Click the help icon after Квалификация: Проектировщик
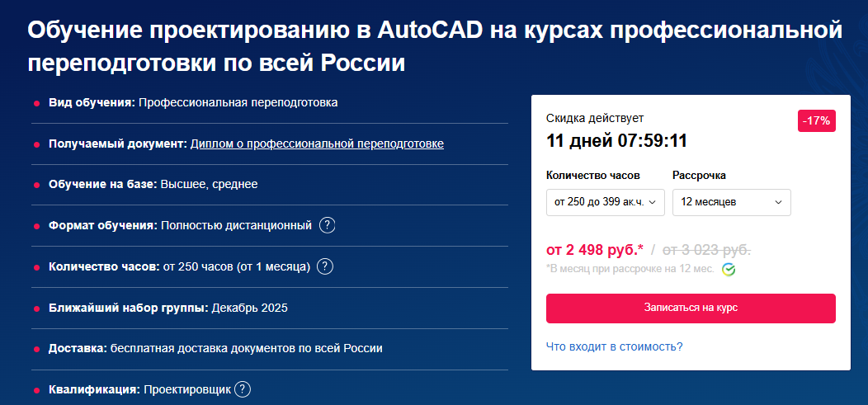This screenshot has height=405, width=868. (x=242, y=390)
